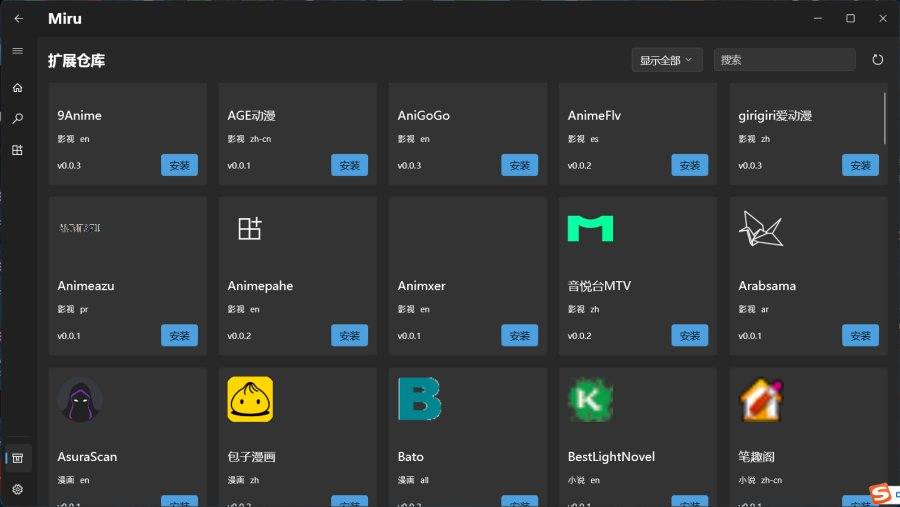
Task: Install the Animeazu extension
Action: tap(179, 335)
